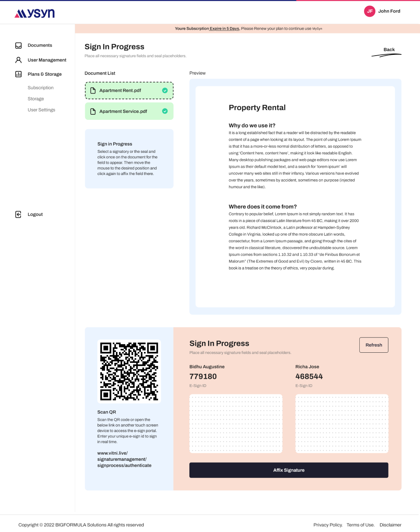Click the MySyn logo in header

coord(35,13)
